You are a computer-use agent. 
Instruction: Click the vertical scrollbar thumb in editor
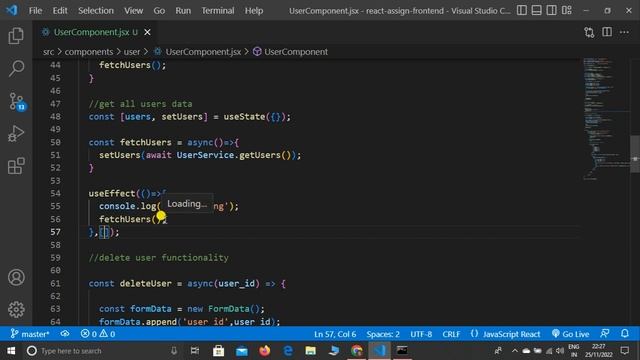pyautogui.click(x=635, y=154)
